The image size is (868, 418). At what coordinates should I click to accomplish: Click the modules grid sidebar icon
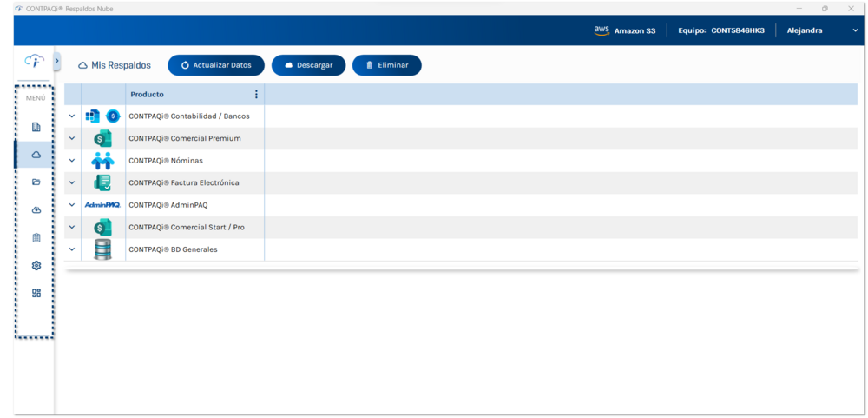click(36, 293)
